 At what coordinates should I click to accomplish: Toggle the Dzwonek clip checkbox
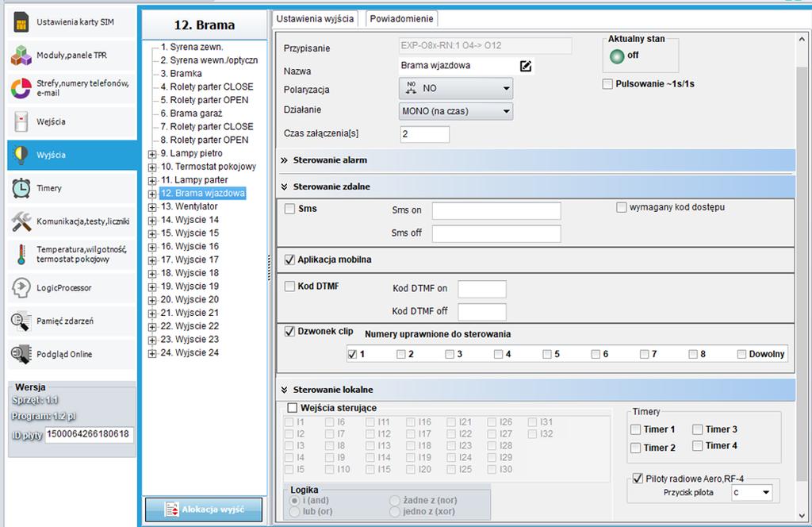pyautogui.click(x=289, y=331)
